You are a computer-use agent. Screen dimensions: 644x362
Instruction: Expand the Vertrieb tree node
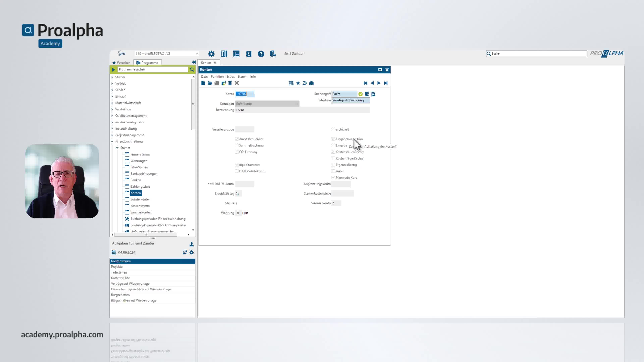click(112, 84)
